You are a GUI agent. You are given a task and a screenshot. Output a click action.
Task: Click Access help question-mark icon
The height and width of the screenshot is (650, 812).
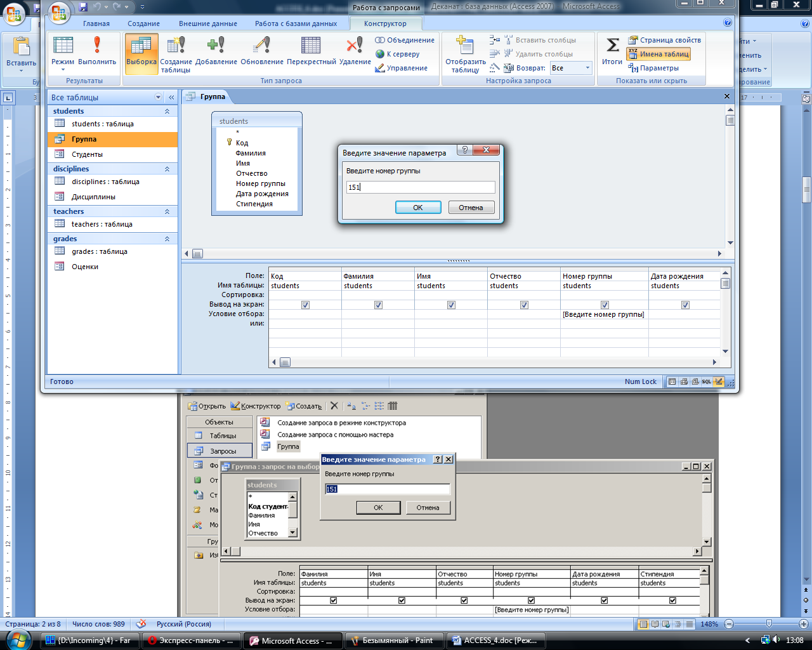point(728,23)
